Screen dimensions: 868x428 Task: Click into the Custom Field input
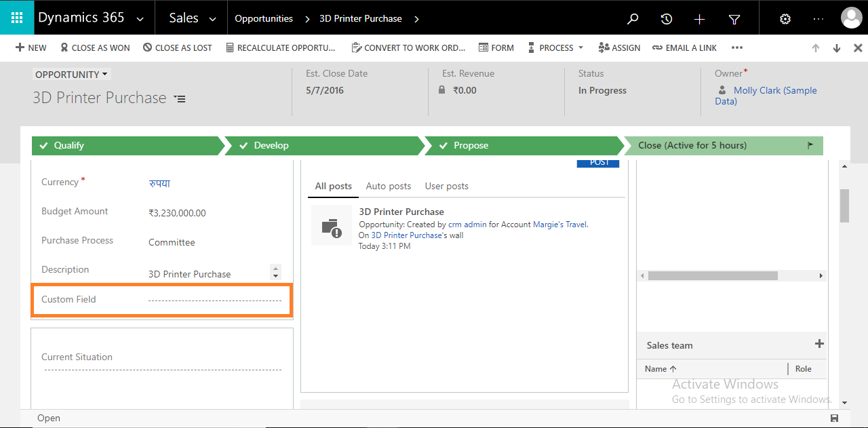click(216, 299)
